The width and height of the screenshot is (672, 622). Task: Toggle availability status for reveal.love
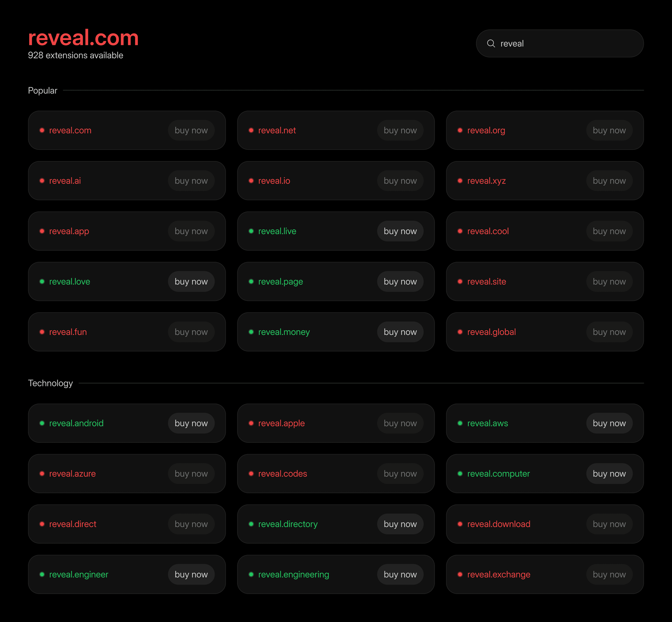coord(42,281)
